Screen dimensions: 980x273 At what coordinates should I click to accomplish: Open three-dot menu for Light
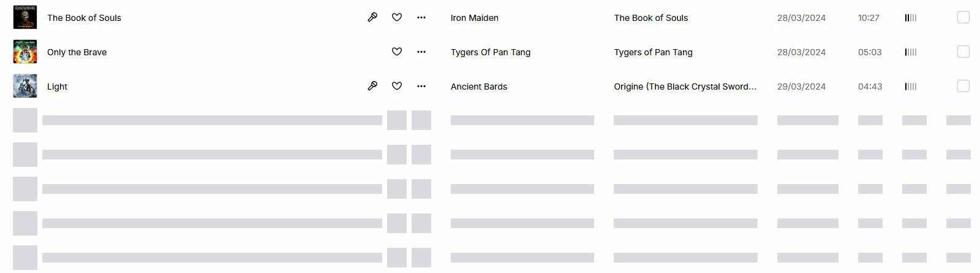421,86
